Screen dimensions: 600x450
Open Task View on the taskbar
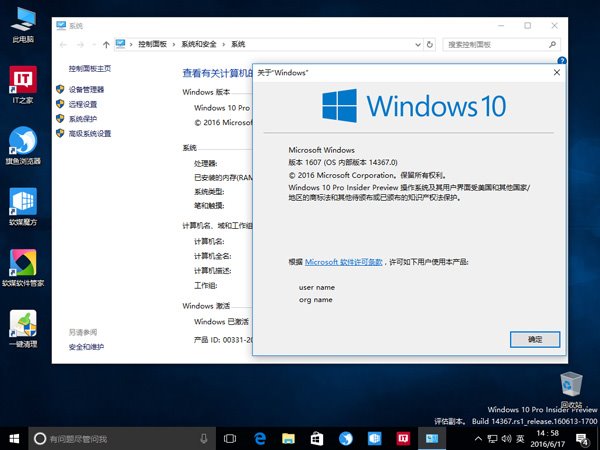(230, 439)
